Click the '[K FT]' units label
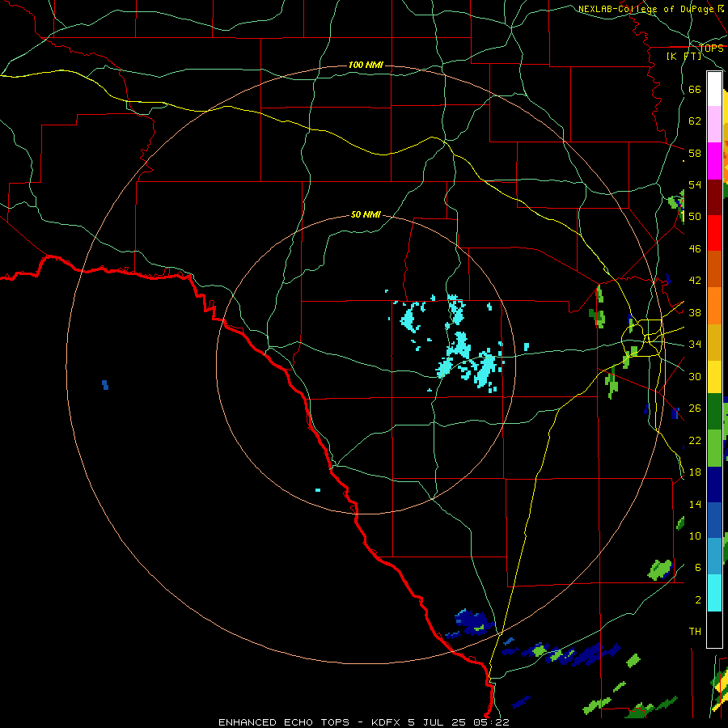 pos(684,56)
